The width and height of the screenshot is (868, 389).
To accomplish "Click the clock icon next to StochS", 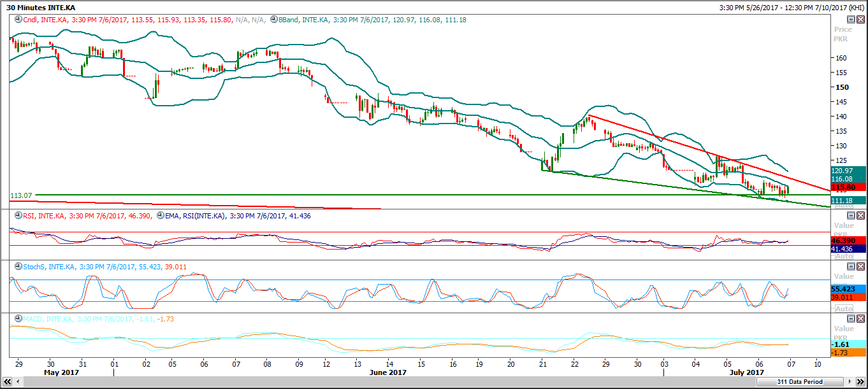I will coord(18,267).
